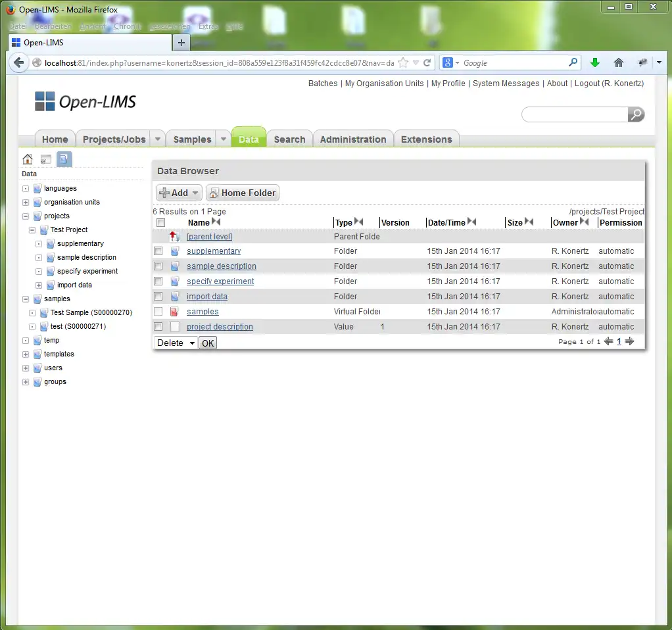Screen dimensions: 672x630
Task: Expand import data tree node
Action: coord(39,285)
